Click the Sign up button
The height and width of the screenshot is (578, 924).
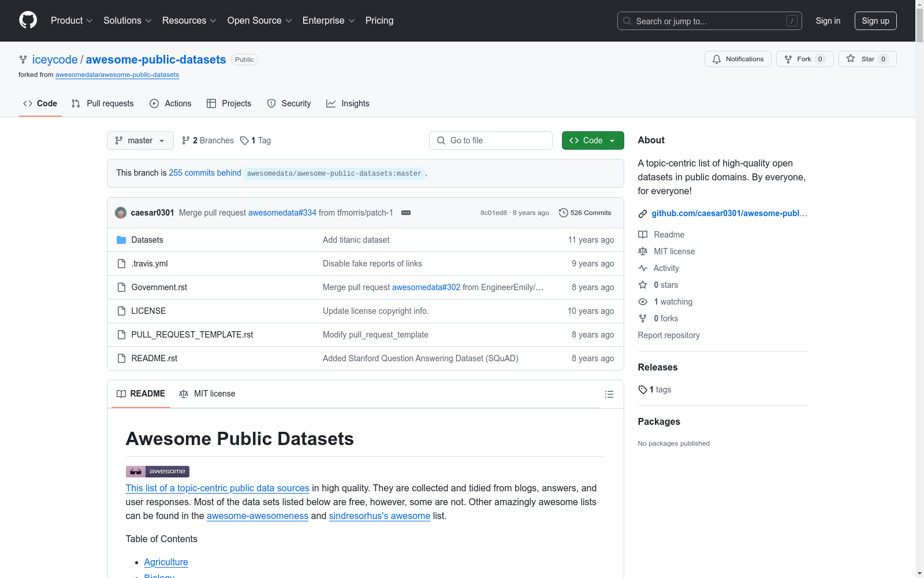(x=875, y=21)
